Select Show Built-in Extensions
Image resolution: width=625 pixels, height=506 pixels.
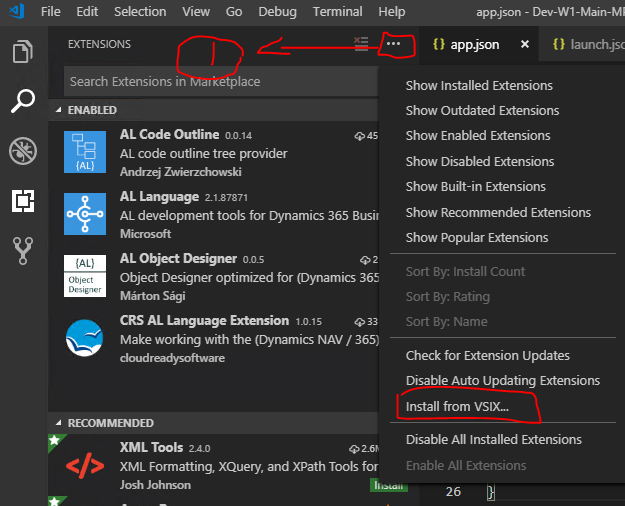[x=476, y=187]
